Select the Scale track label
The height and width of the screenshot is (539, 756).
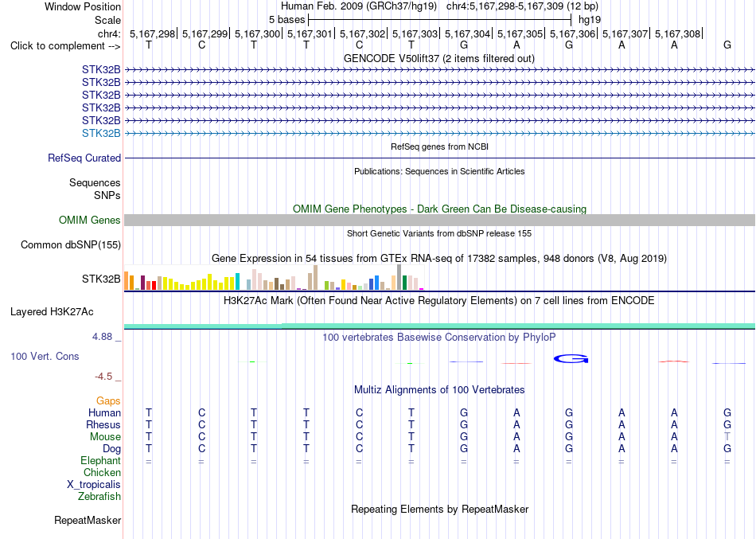(107, 20)
